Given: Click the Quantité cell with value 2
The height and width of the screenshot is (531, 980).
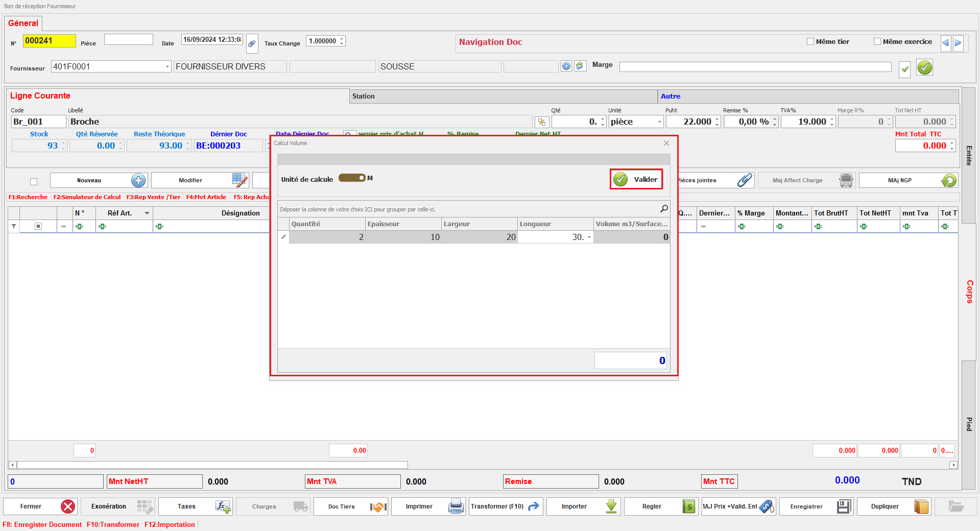Looking at the screenshot, I should [x=327, y=237].
